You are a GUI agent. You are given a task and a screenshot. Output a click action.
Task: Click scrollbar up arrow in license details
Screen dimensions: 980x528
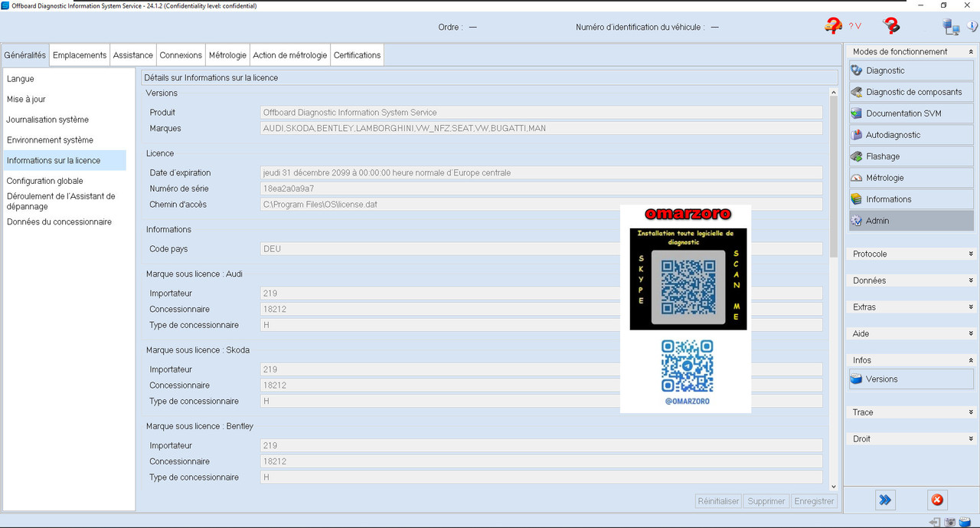[x=834, y=93]
